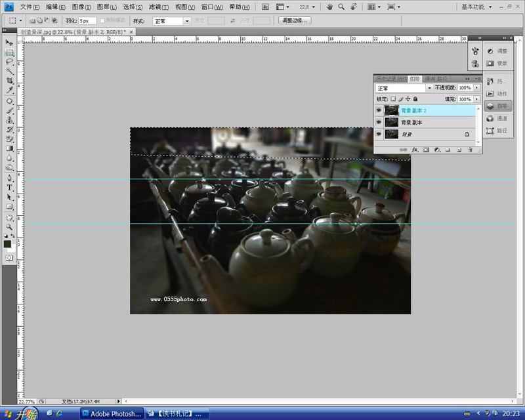Expand the 样式 style dropdown

187,21
